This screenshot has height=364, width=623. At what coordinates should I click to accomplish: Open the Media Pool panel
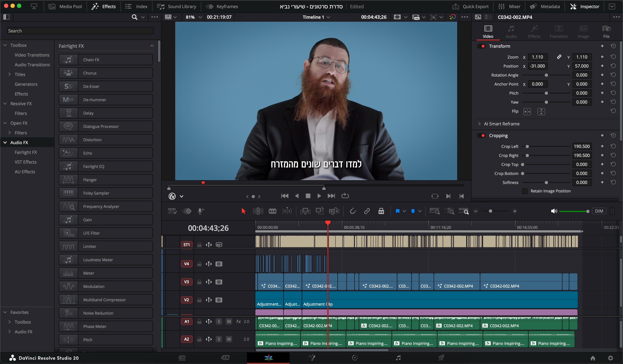coord(65,6)
